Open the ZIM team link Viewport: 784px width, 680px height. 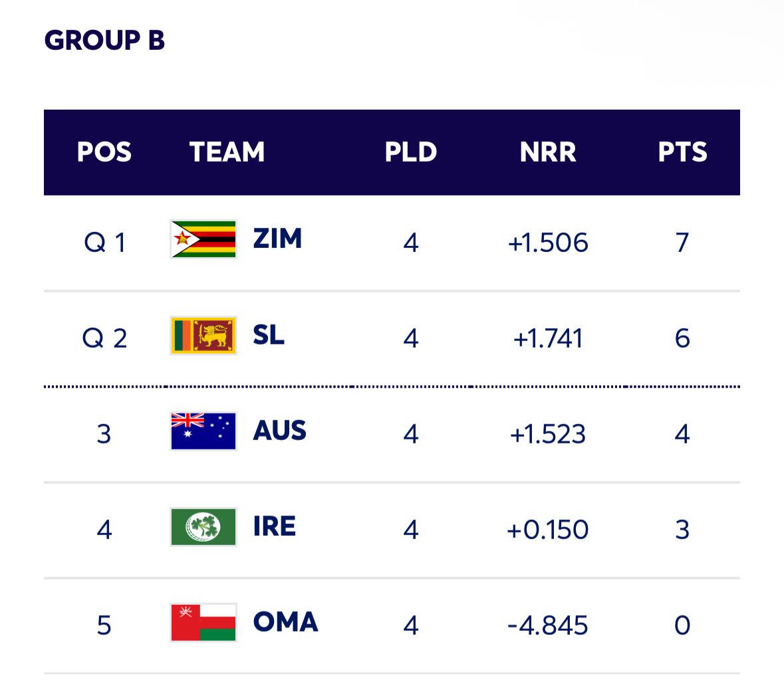(x=277, y=239)
